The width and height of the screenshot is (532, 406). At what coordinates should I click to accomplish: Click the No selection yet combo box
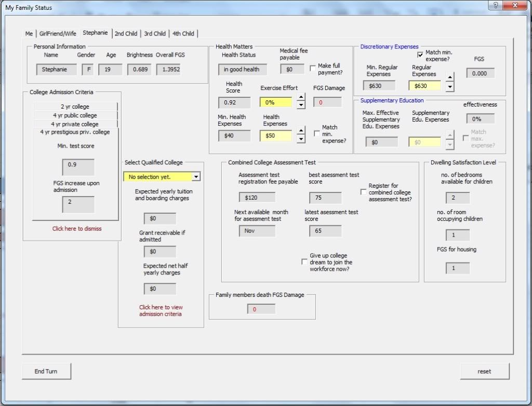162,177
